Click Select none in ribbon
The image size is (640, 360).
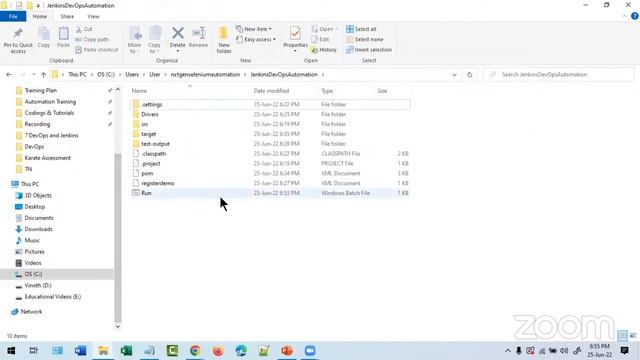(364, 40)
